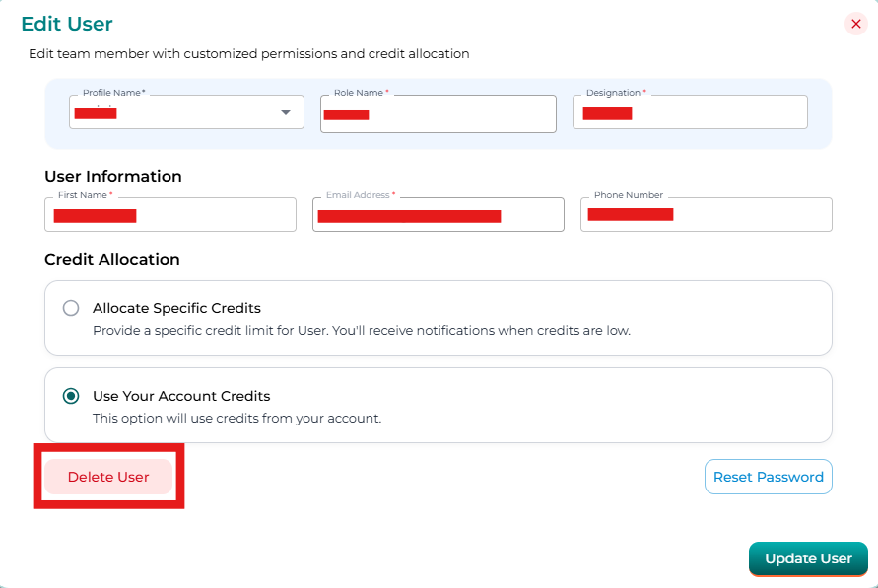The height and width of the screenshot is (588, 878).
Task: Click the 'credits from your account' description text
Action: point(236,418)
